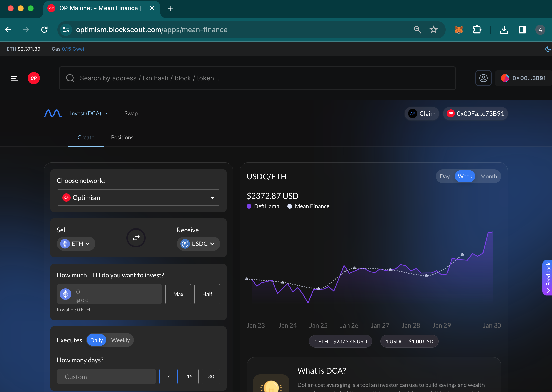Click the Custom days input field

click(x=106, y=376)
